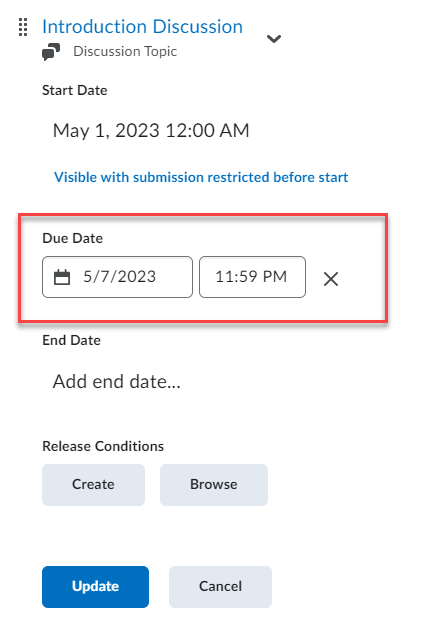
Task: Click the drag handle beside Introduction Discussion
Action: (23, 27)
